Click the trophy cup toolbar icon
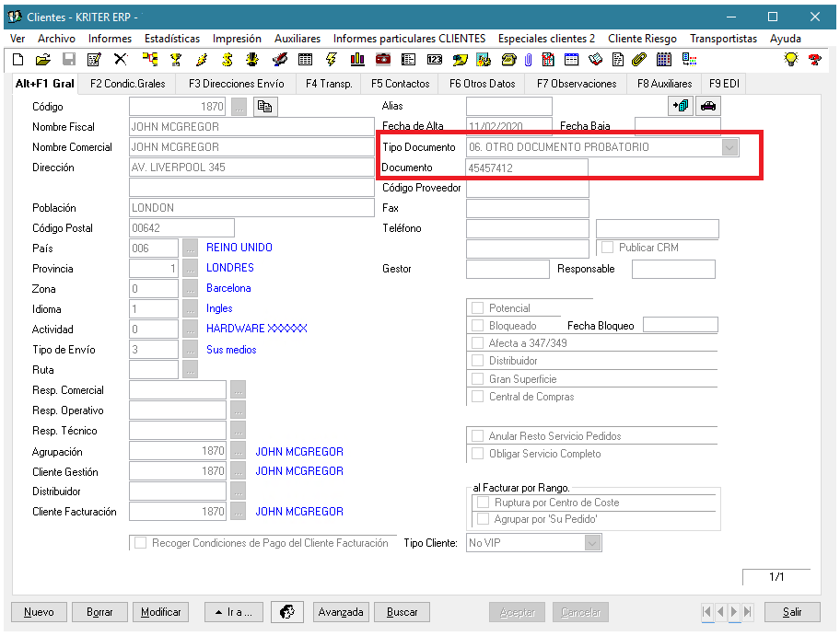Image resolution: width=840 pixels, height=636 pixels. [176, 60]
